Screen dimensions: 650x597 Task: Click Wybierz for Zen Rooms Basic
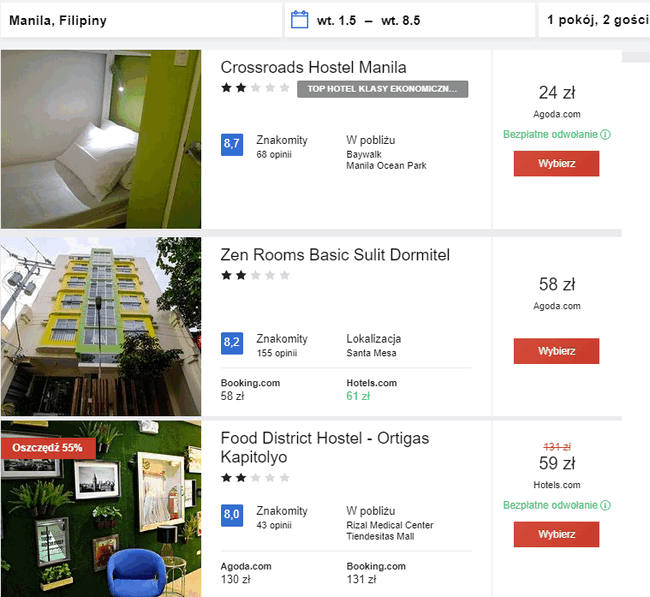(x=556, y=351)
